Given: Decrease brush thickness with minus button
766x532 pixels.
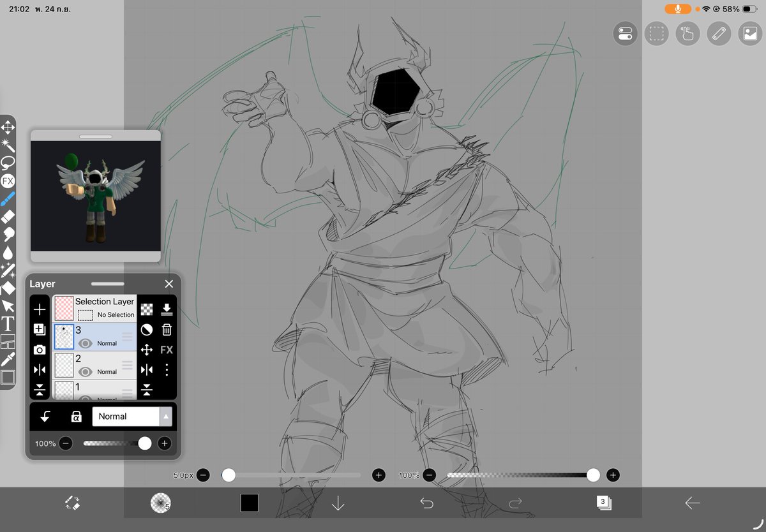Looking at the screenshot, I should point(203,475).
